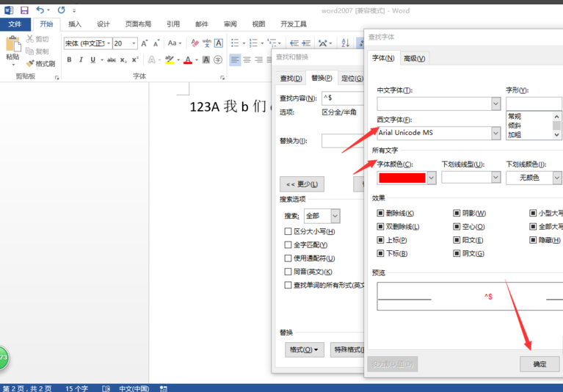Click the << 更少(L) button
The width and height of the screenshot is (563, 392).
point(302,184)
